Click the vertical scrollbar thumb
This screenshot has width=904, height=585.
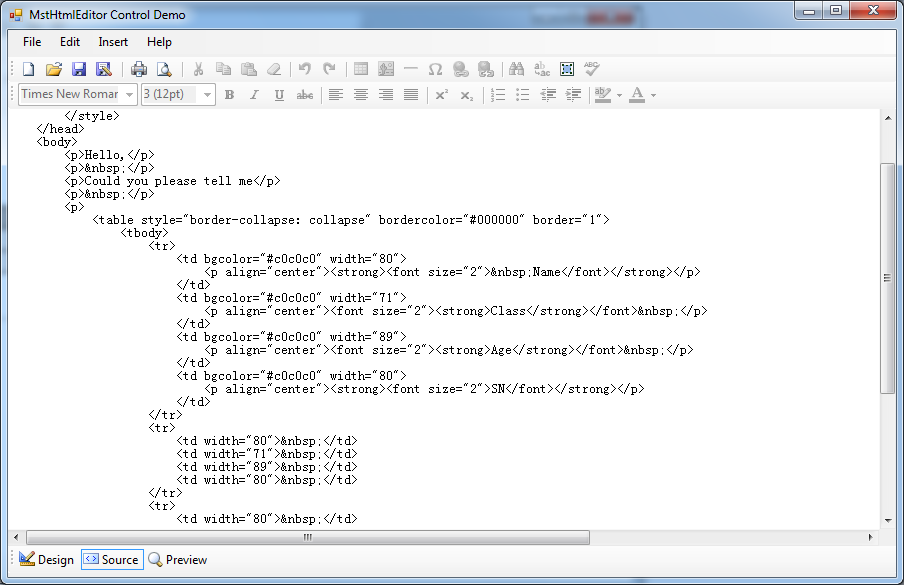pyautogui.click(x=888, y=278)
